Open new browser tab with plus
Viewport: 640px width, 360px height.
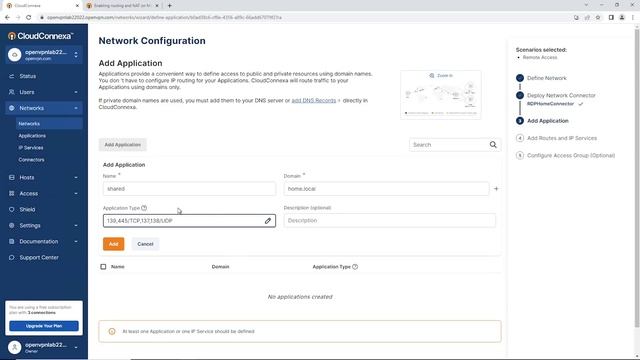click(x=169, y=6)
